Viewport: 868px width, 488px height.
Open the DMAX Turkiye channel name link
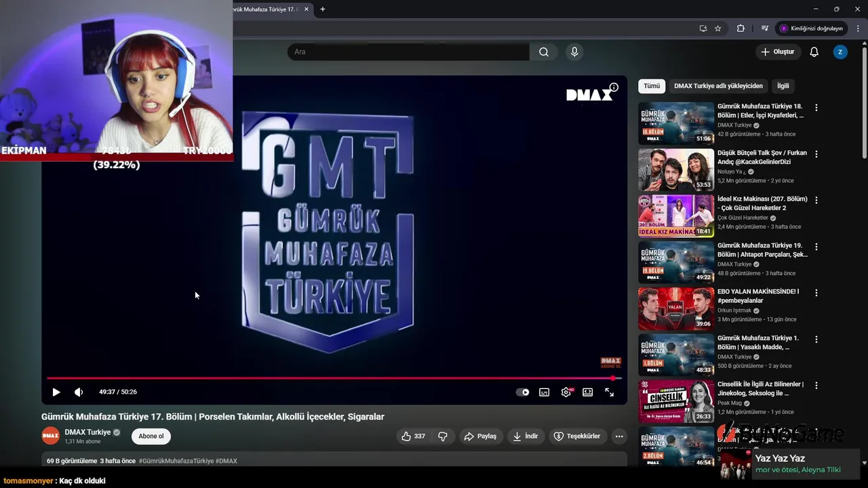point(87,432)
